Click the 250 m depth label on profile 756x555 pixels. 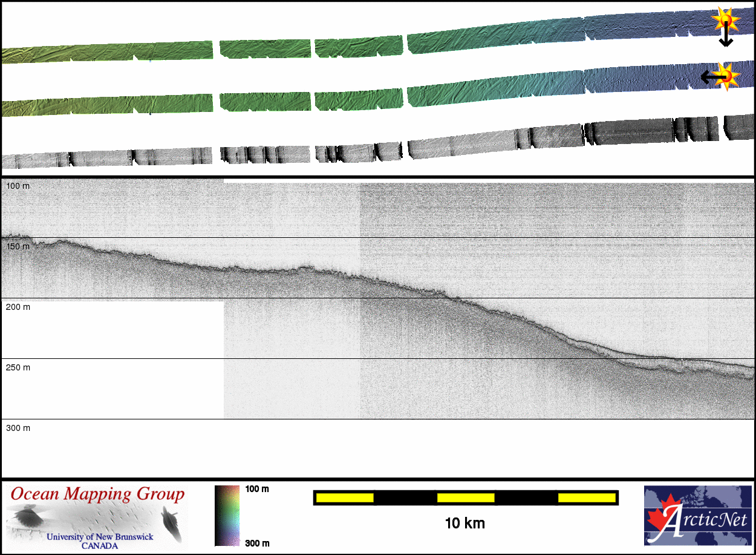click(18, 367)
